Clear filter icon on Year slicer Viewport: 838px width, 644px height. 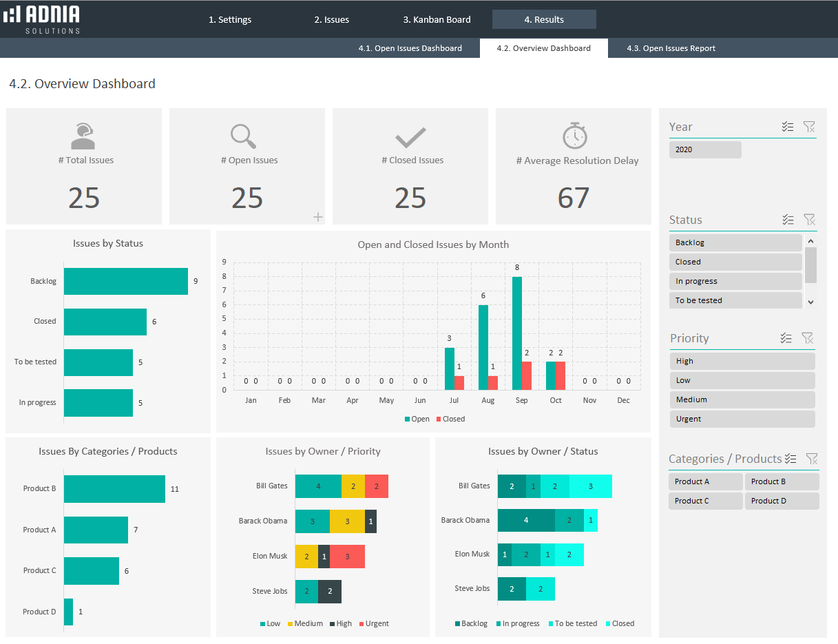click(809, 127)
